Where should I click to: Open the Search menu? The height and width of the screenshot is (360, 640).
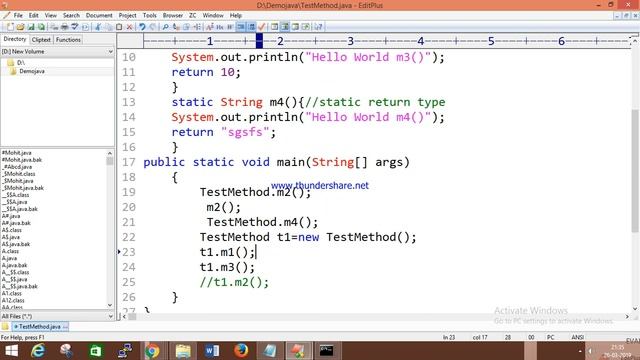click(x=71, y=16)
